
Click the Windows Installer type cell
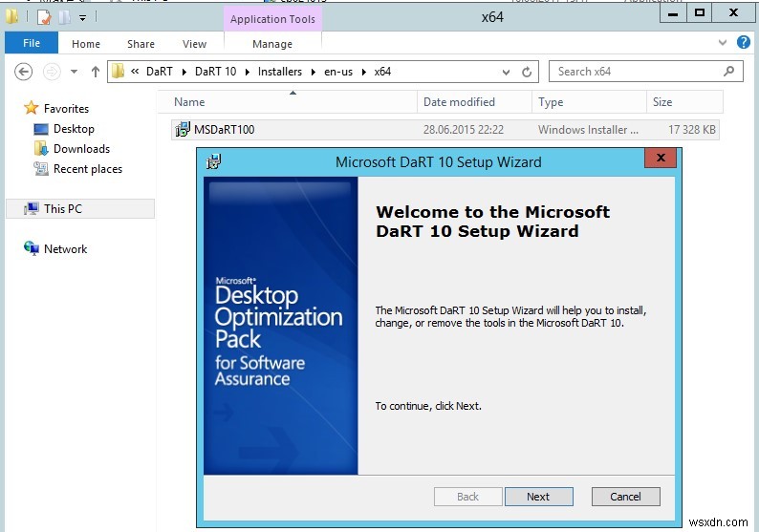click(588, 130)
